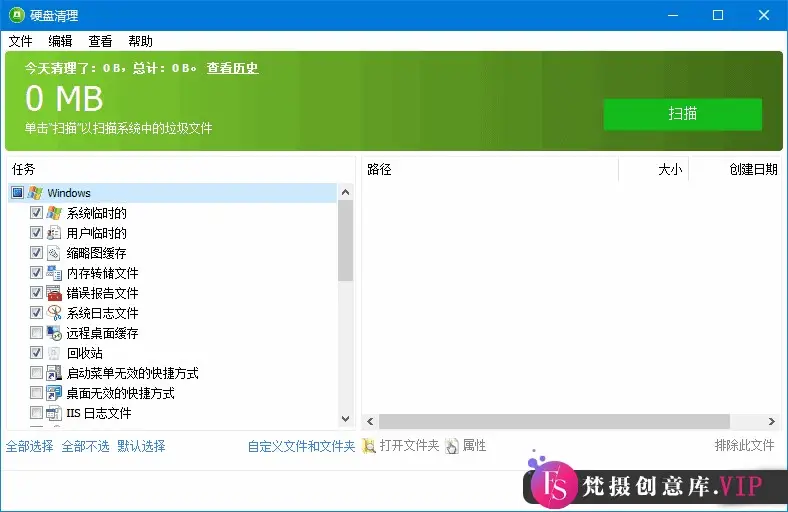Click the Windows group flag icon
The width and height of the screenshot is (788, 512).
point(35,193)
